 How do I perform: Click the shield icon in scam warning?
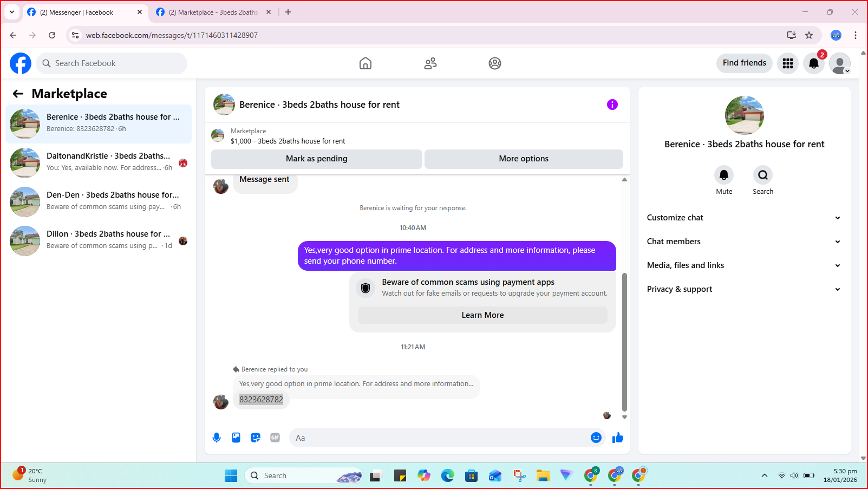point(366,288)
